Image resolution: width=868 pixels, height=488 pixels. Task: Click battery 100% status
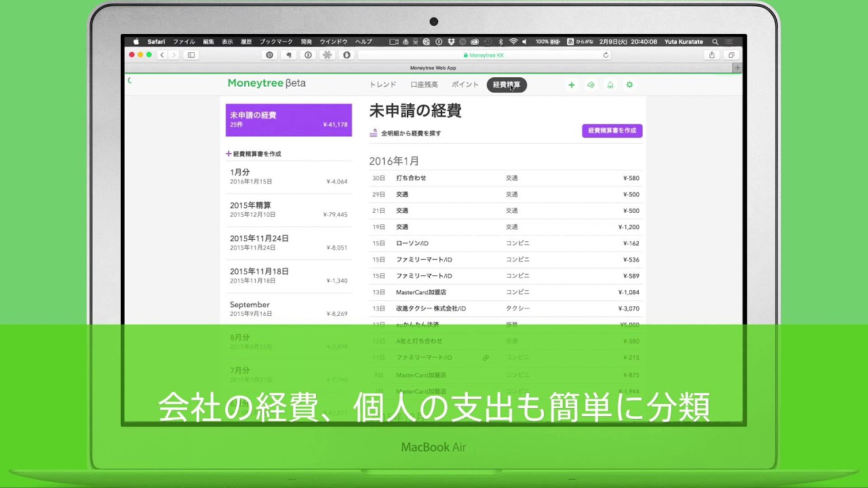tap(548, 41)
